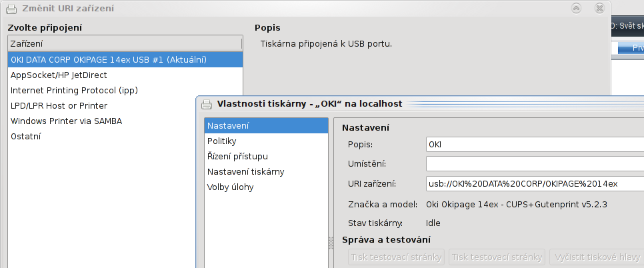The image size is (644, 268).
Task: Click the pane divider handle beside the section list
Action: (x=331, y=243)
